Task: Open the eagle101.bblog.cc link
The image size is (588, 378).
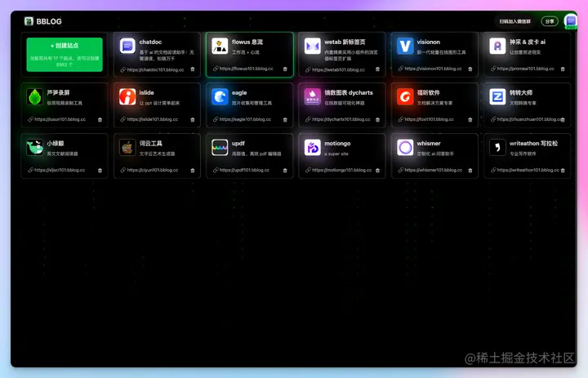Action: 245,119
